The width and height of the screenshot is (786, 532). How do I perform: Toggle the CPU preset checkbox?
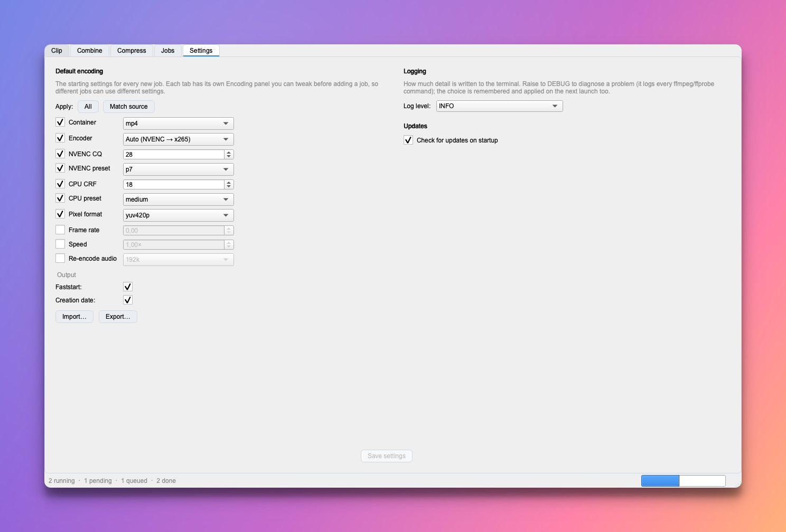click(x=60, y=198)
